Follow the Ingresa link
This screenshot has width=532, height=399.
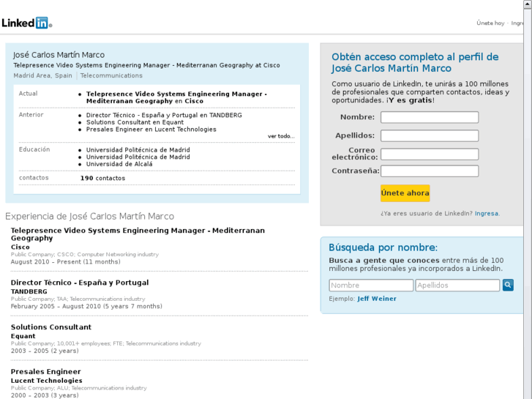(x=487, y=214)
